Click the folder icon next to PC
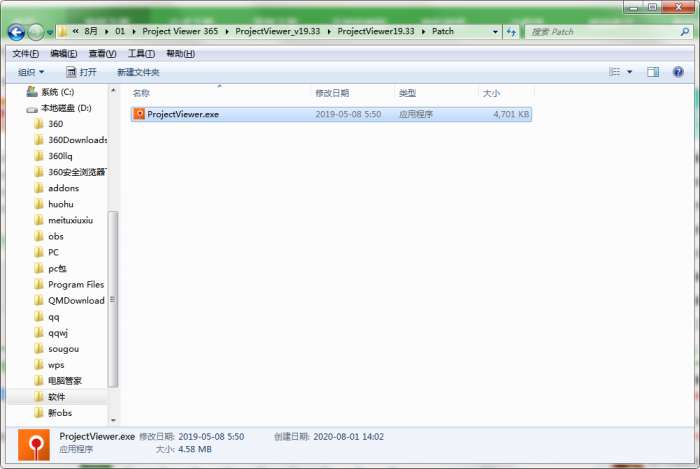 [x=39, y=253]
